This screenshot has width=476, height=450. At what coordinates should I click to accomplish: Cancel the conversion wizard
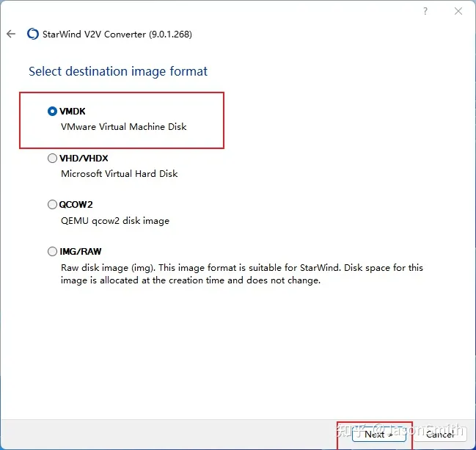coord(439,434)
